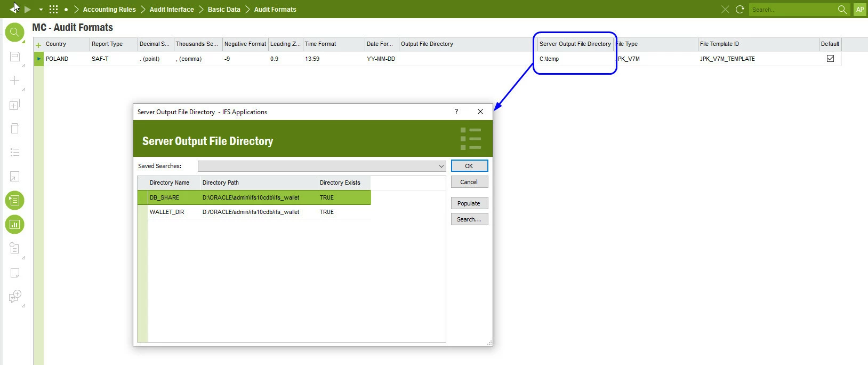Click the info document icon in sidebar
Image resolution: width=868 pixels, height=365 pixels.
coord(15,248)
